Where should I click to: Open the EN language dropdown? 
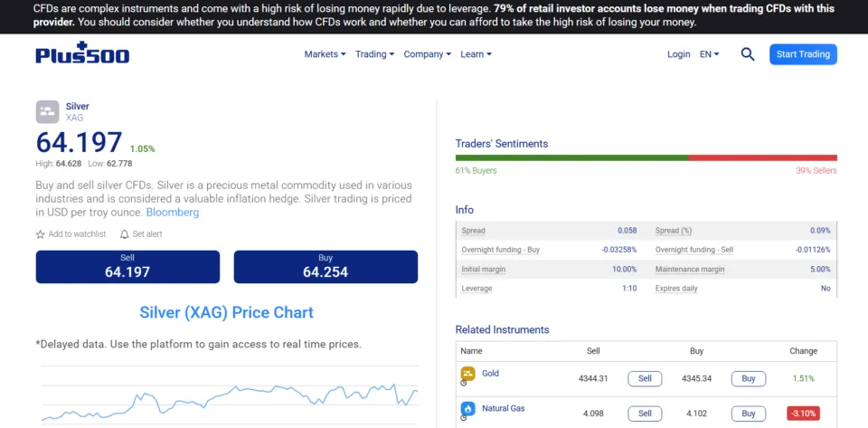709,54
